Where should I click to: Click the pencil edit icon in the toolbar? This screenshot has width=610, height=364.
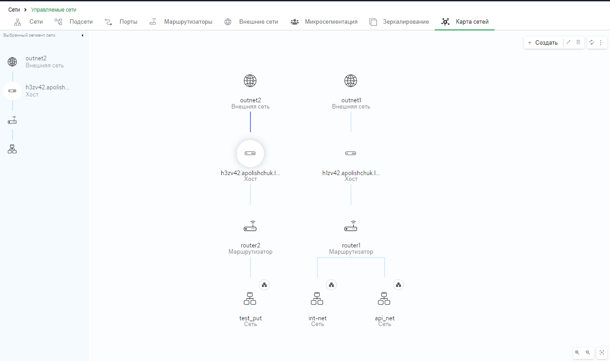[x=568, y=42]
